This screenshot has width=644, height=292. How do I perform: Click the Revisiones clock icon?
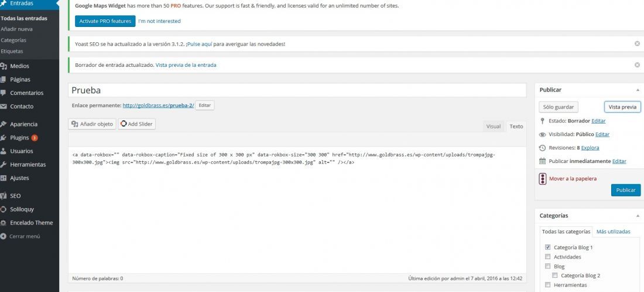pyautogui.click(x=542, y=148)
